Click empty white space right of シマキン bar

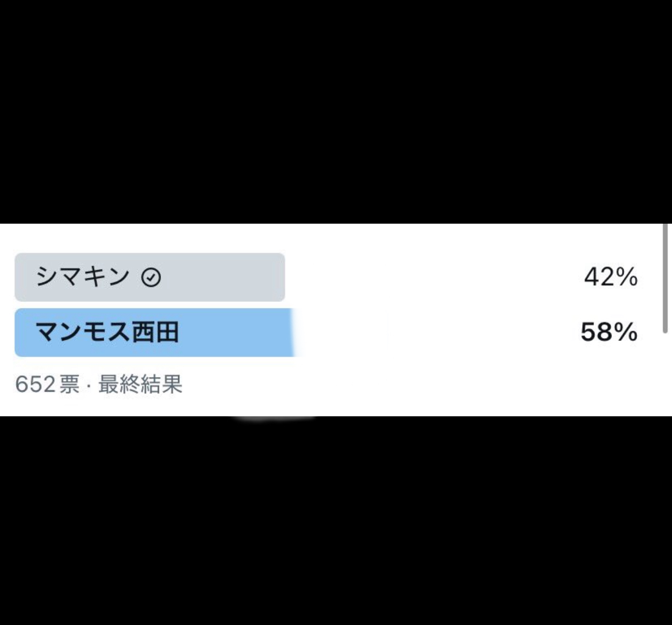(x=433, y=277)
